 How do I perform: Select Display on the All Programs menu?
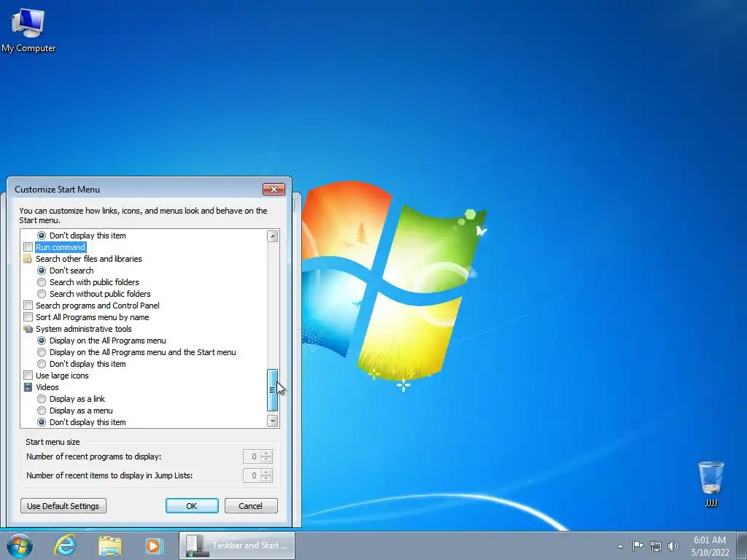coord(42,341)
